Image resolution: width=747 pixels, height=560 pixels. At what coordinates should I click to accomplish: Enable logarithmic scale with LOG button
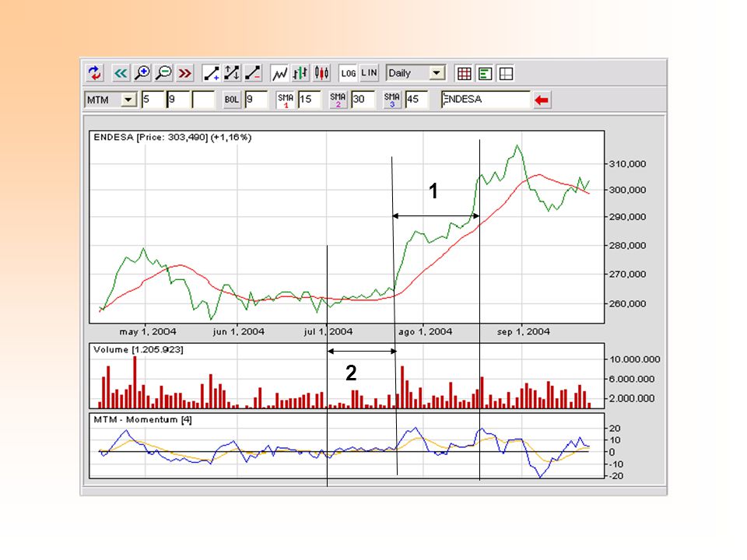pyautogui.click(x=349, y=73)
